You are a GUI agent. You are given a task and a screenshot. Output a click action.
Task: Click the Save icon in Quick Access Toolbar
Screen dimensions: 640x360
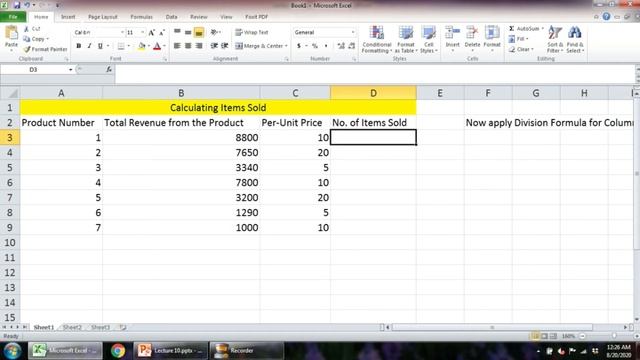tap(17, 5)
